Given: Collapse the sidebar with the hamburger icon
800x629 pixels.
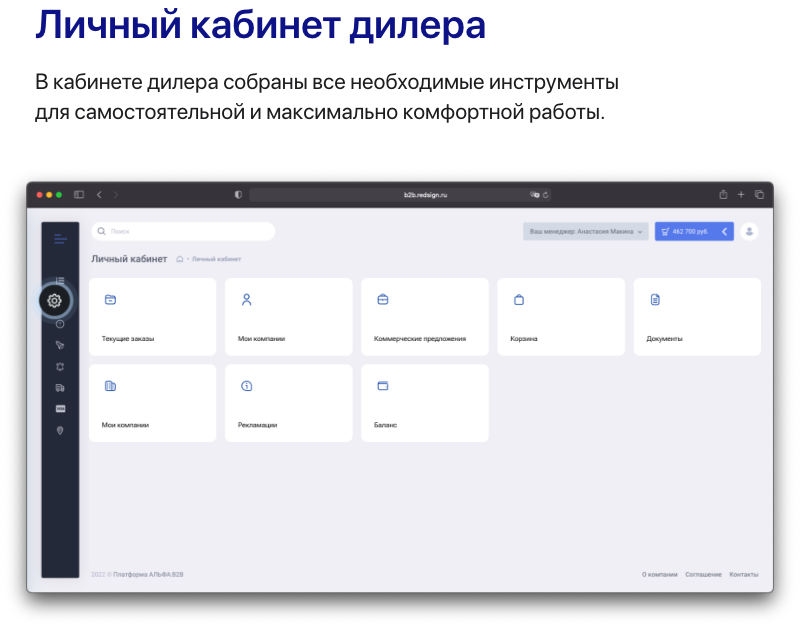Looking at the screenshot, I should coord(60,238).
